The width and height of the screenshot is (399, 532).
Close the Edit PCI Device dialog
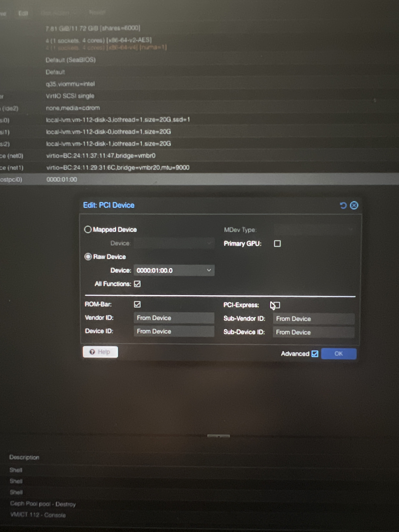[x=354, y=205]
